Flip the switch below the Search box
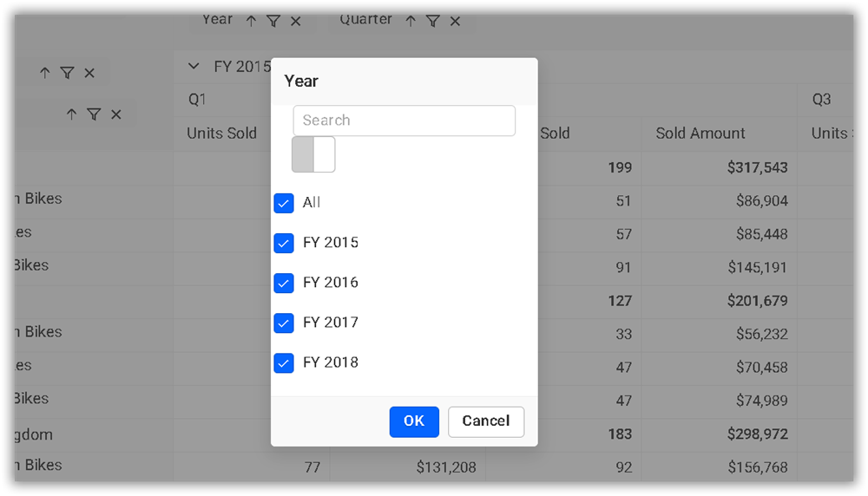The image size is (868, 496). point(313,154)
